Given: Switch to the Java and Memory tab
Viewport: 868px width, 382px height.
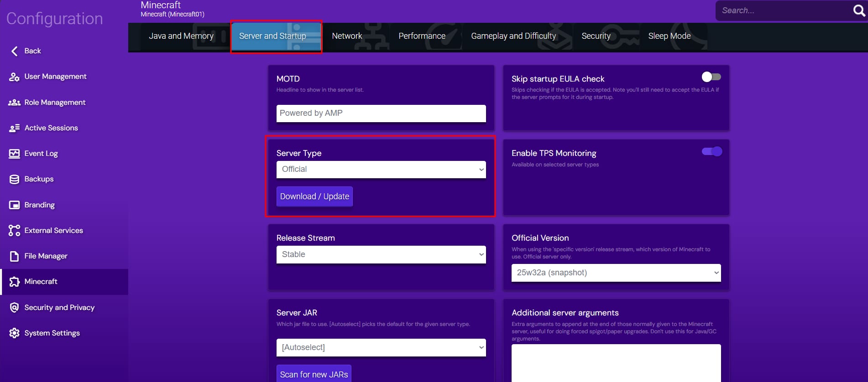Looking at the screenshot, I should [181, 36].
